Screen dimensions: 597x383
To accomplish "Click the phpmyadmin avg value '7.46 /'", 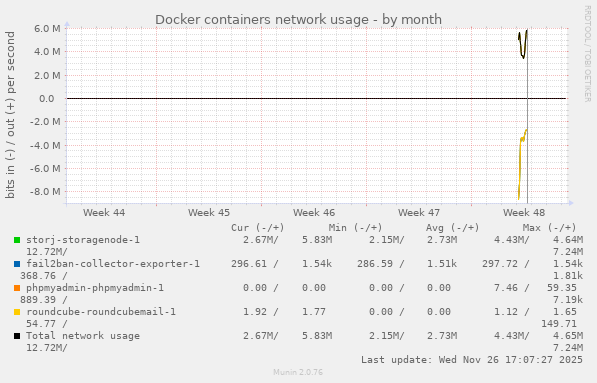I will (x=512, y=287).
